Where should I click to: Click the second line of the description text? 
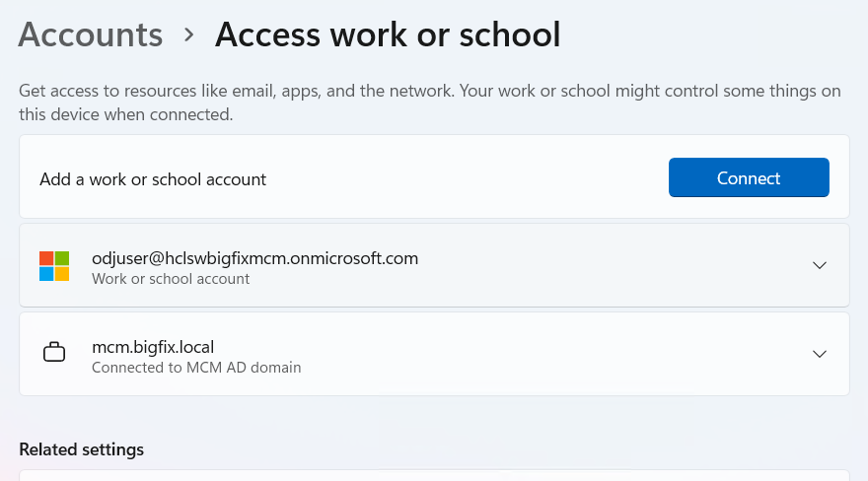(125, 114)
